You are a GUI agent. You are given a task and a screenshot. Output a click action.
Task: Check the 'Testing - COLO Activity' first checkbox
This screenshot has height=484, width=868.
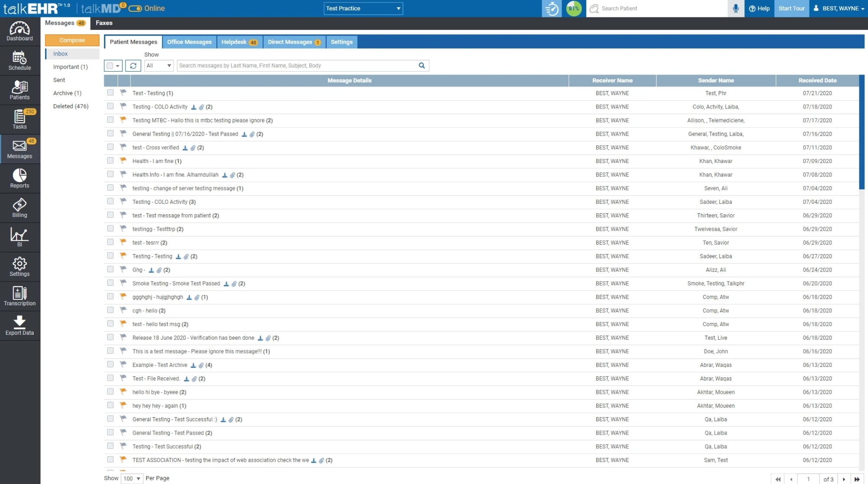(110, 106)
